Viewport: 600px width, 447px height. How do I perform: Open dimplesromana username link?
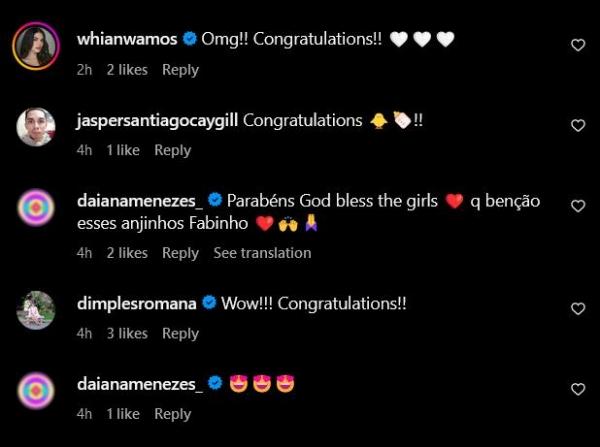pos(137,303)
